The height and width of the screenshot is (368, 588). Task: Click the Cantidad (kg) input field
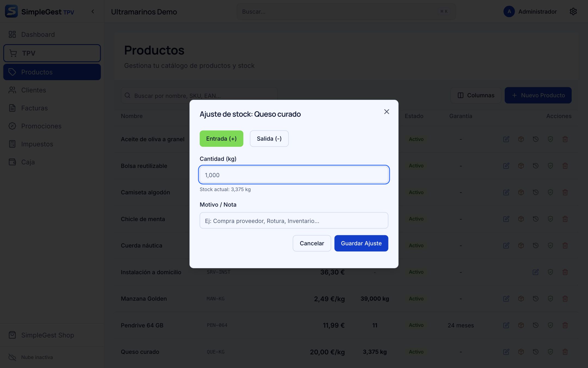click(x=294, y=175)
